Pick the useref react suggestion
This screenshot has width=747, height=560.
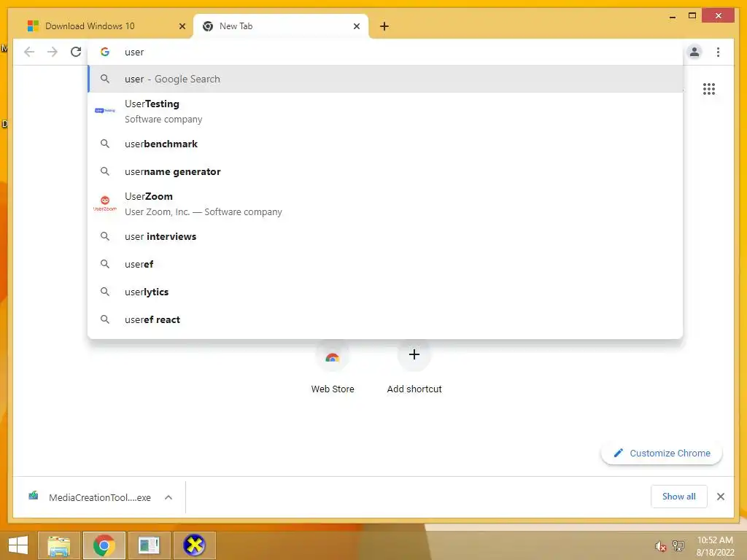click(x=385, y=319)
